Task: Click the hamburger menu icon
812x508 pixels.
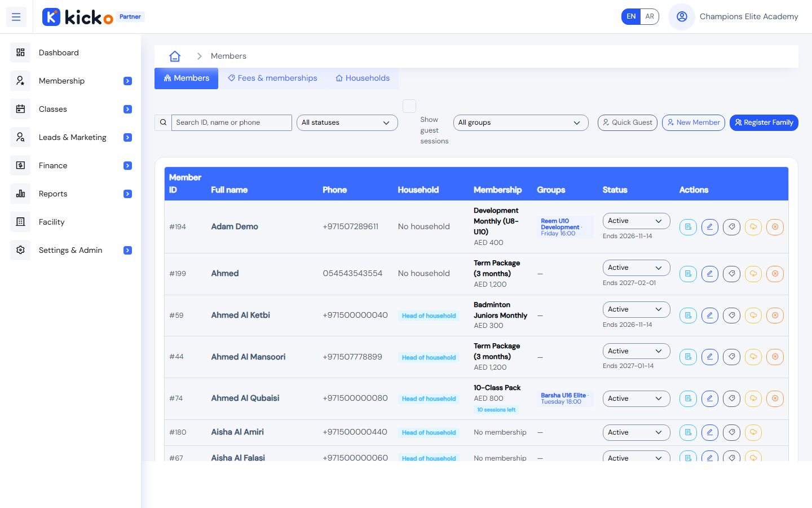Action: point(16,17)
